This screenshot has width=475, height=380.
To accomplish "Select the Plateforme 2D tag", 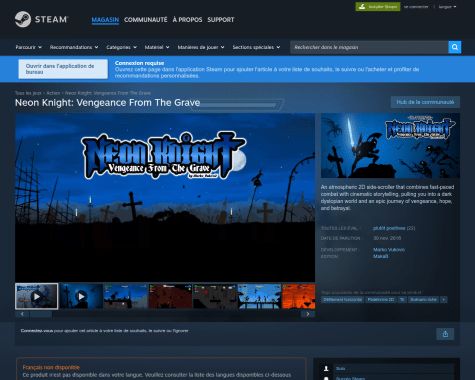I will tap(381, 300).
